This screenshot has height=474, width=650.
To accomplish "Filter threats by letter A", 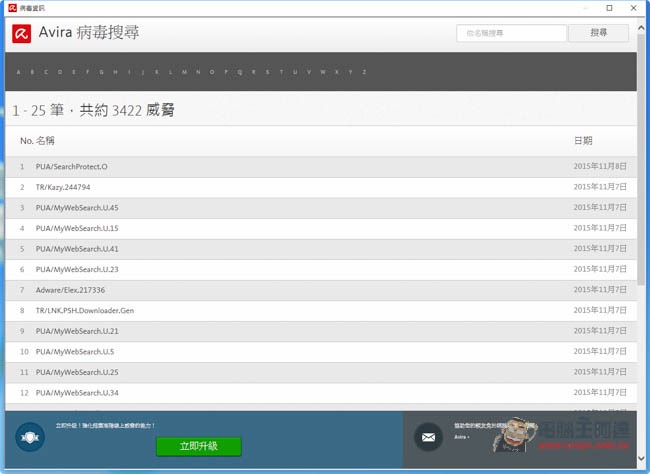I will click(18, 72).
